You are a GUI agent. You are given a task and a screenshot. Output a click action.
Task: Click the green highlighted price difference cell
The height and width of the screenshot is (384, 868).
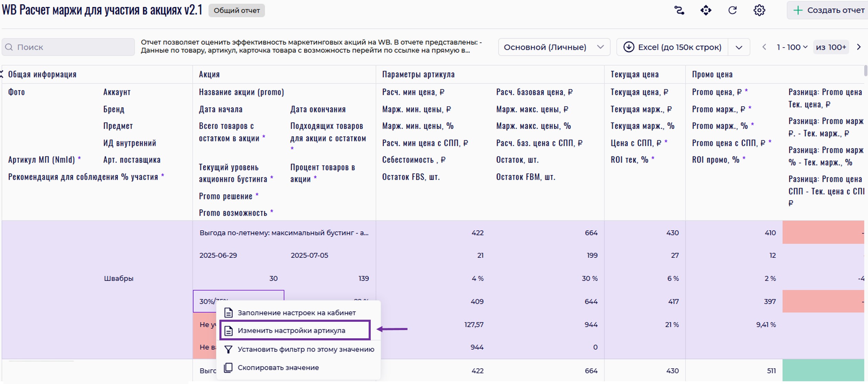tap(823, 371)
